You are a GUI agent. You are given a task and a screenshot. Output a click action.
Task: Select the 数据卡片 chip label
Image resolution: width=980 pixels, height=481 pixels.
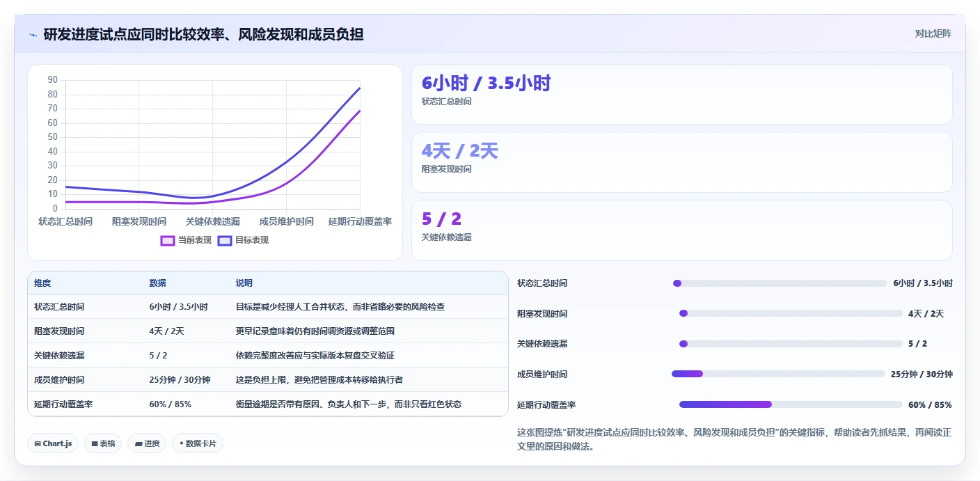tap(201, 443)
